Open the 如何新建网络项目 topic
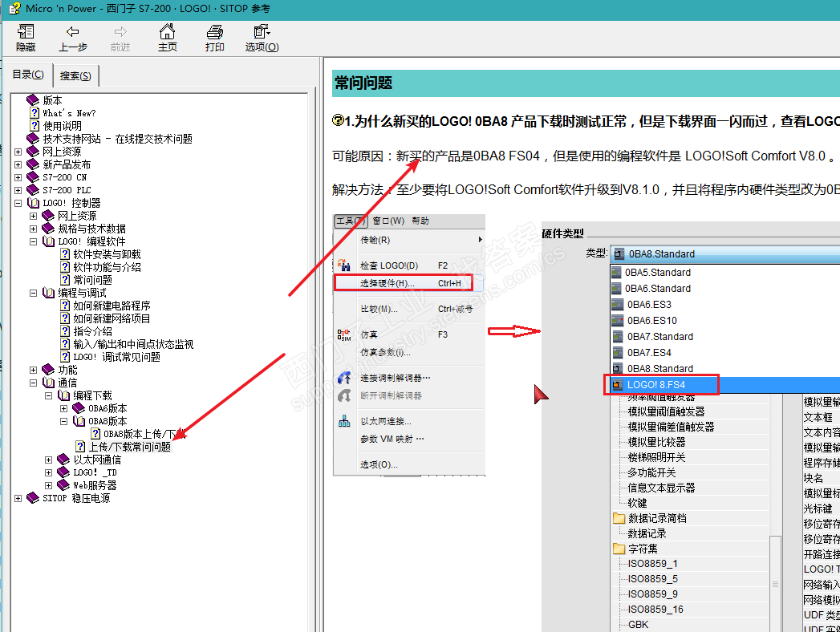This screenshot has width=840, height=632. [x=112, y=318]
